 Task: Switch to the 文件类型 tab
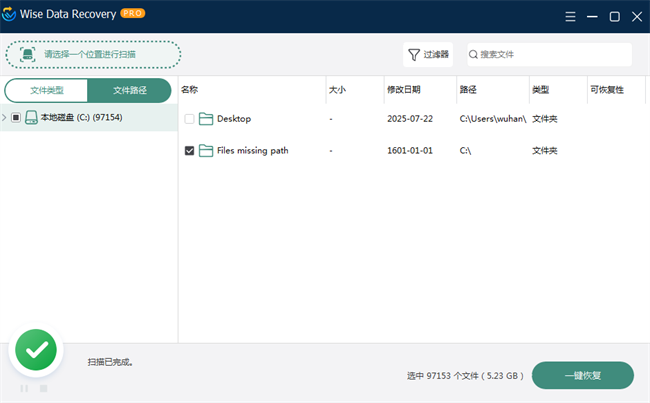47,90
